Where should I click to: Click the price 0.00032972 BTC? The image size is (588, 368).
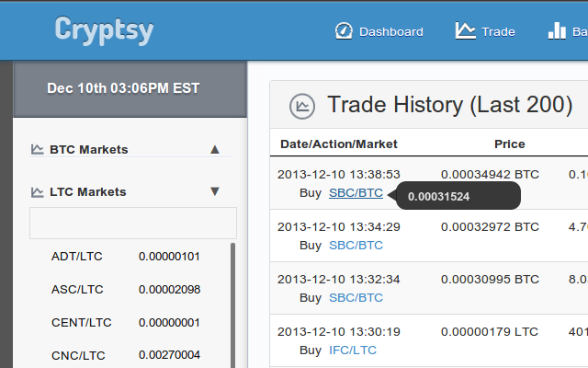(x=490, y=227)
